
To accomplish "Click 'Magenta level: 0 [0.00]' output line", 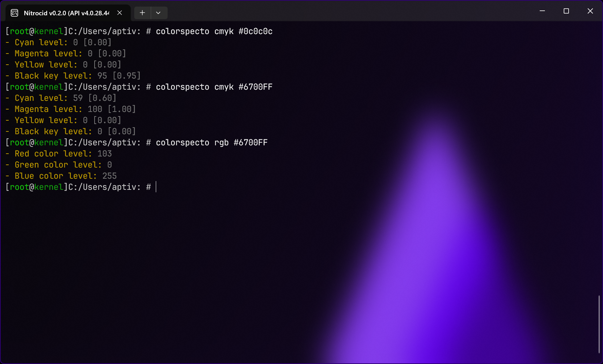I will point(66,54).
